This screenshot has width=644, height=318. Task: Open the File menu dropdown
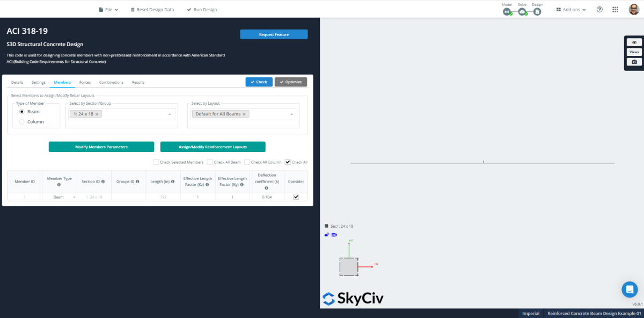coord(108,9)
